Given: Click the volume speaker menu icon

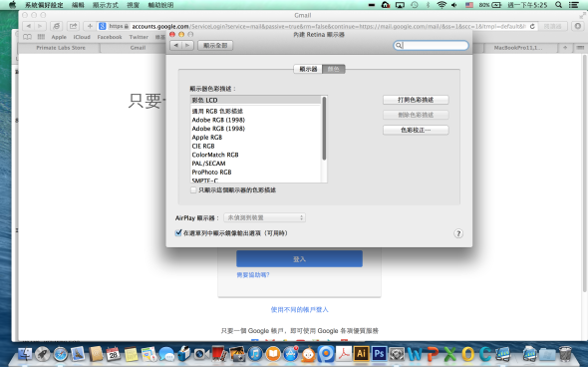Looking at the screenshot, I should [x=454, y=5].
